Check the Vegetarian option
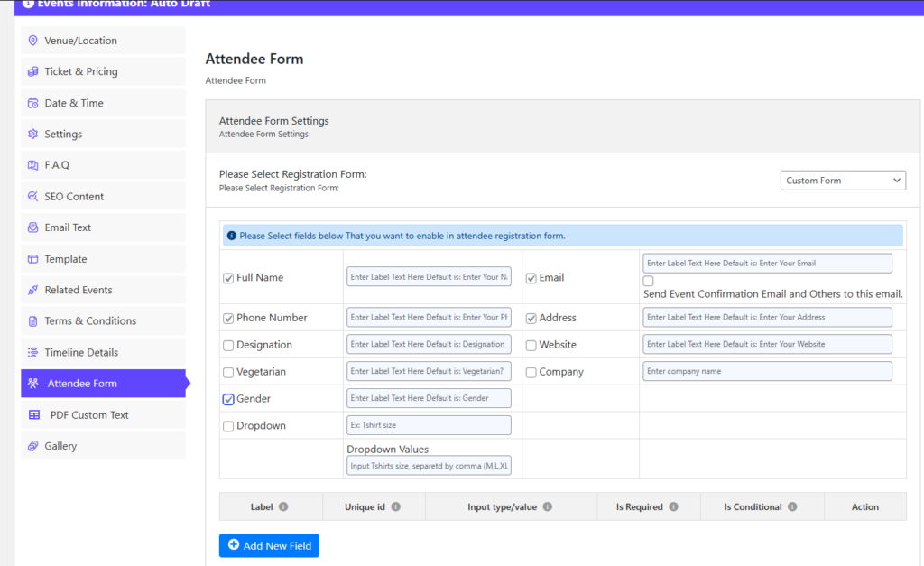 pos(228,371)
